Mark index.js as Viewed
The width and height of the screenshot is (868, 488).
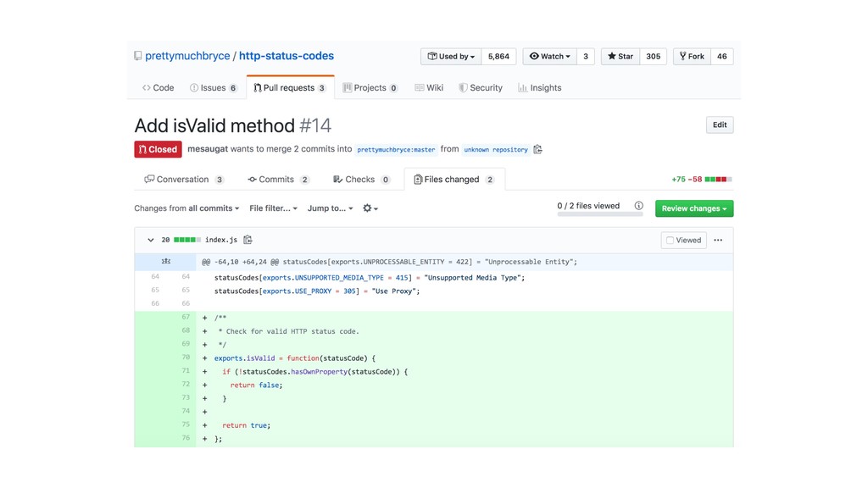pyautogui.click(x=683, y=240)
